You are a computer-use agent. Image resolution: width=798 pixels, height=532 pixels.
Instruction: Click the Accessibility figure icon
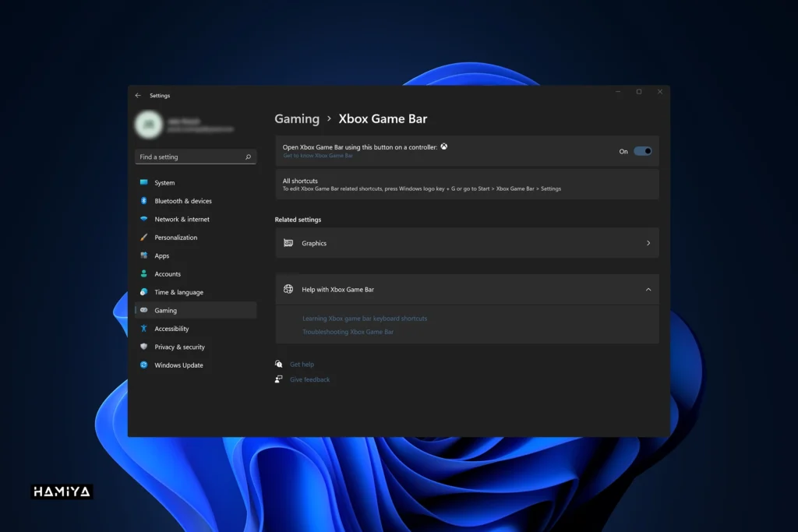(144, 329)
